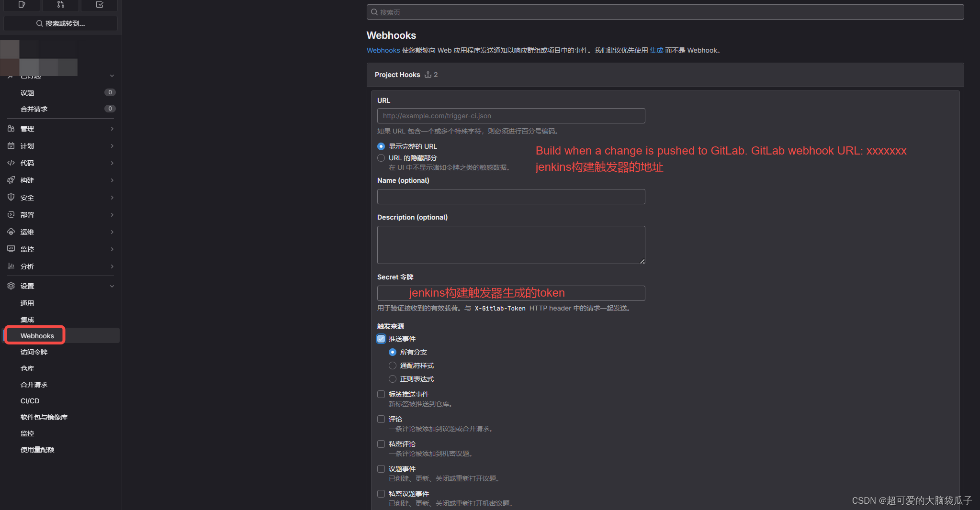Open the to-do list checkmark icon
980x510 pixels.
(100, 5)
